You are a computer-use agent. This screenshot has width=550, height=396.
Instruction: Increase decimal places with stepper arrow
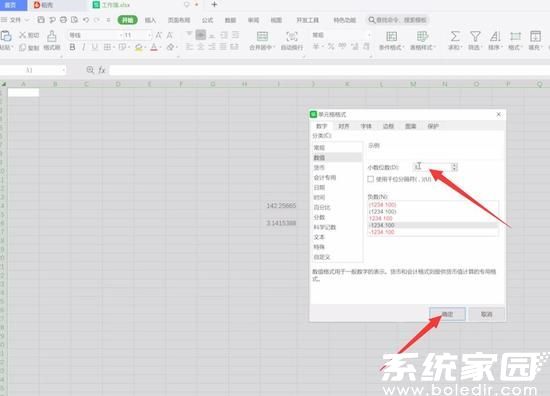[454, 165]
